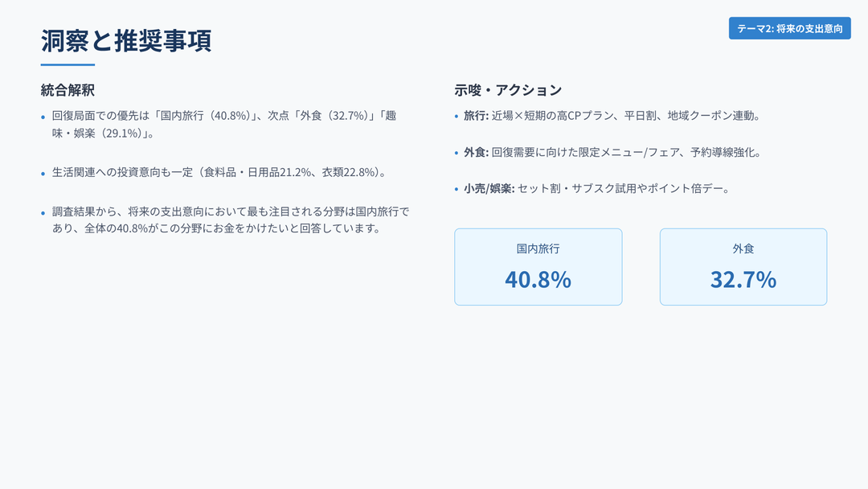Click the bullet dot before 旅行:

[x=457, y=117]
